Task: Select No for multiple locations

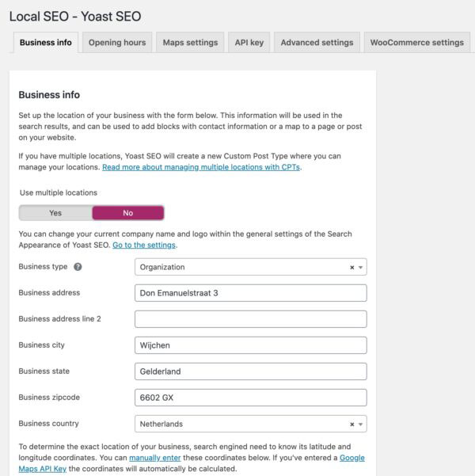Action: [x=127, y=213]
